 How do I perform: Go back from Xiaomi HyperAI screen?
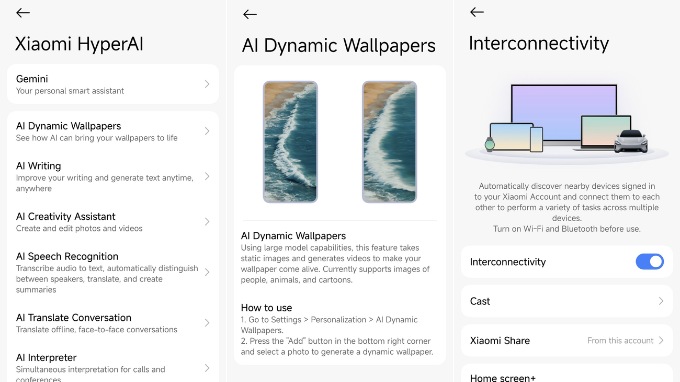pos(23,13)
